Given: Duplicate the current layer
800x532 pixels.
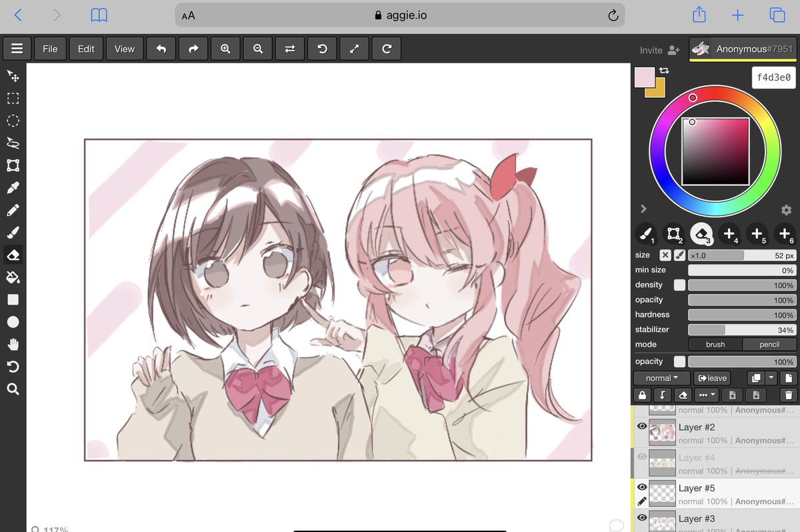Looking at the screenshot, I should (756, 378).
